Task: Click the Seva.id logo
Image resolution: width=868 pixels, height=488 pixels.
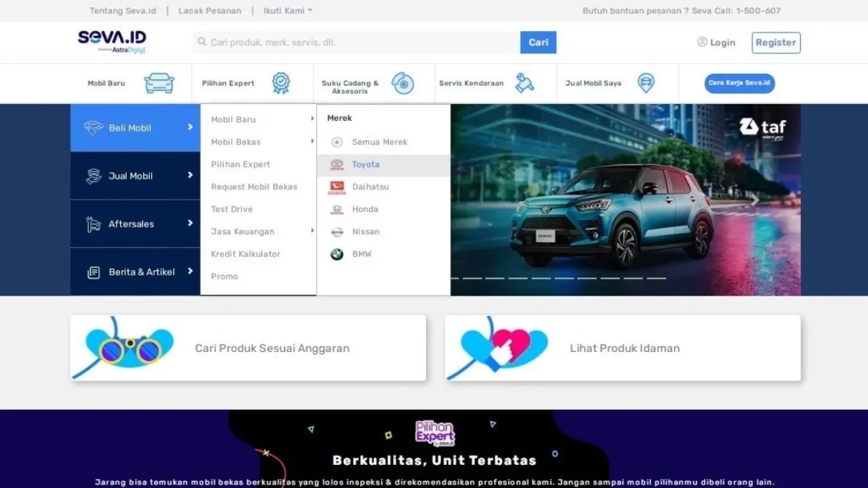Action: click(x=111, y=41)
